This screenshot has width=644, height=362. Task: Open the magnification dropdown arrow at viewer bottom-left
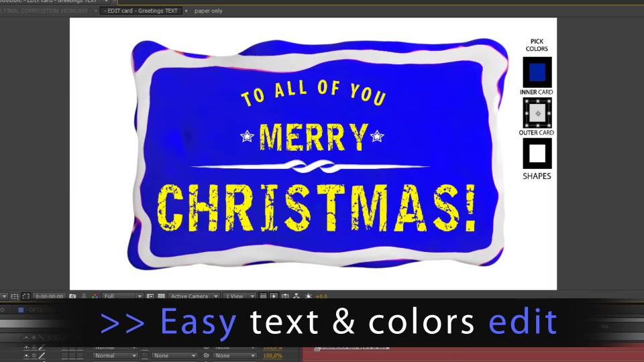click(x=4, y=296)
